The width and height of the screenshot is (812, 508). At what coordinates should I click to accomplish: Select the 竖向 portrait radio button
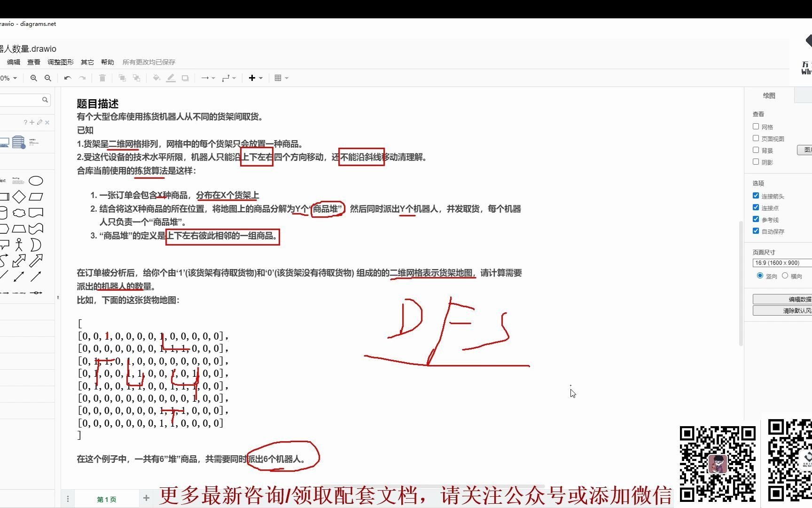tap(760, 276)
